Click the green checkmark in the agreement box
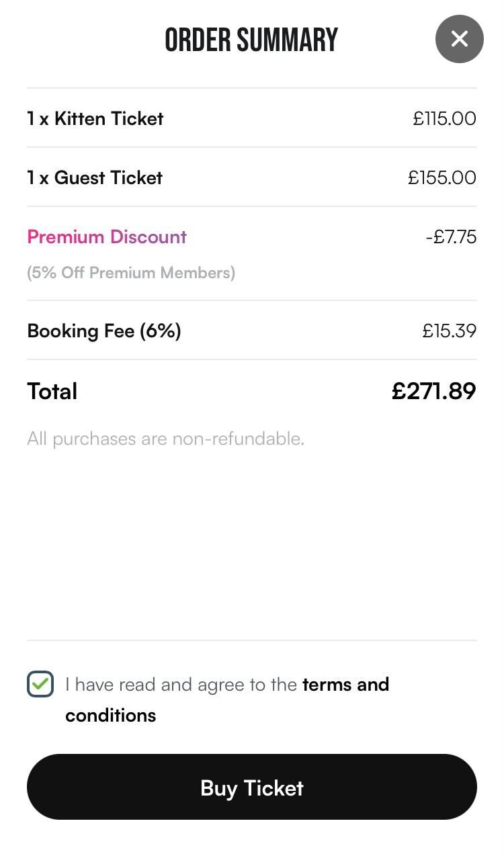This screenshot has height=852, width=504. pos(41,683)
